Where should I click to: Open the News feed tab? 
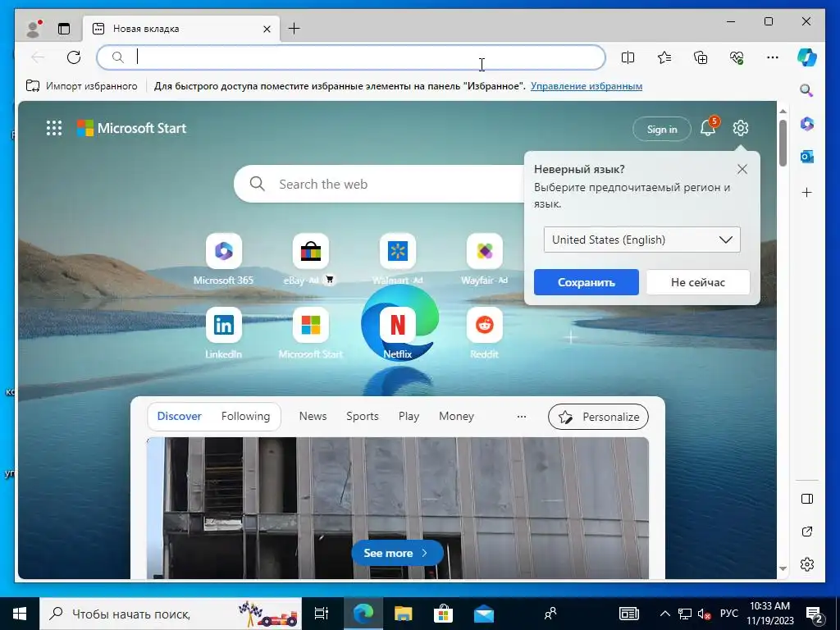[x=313, y=416]
